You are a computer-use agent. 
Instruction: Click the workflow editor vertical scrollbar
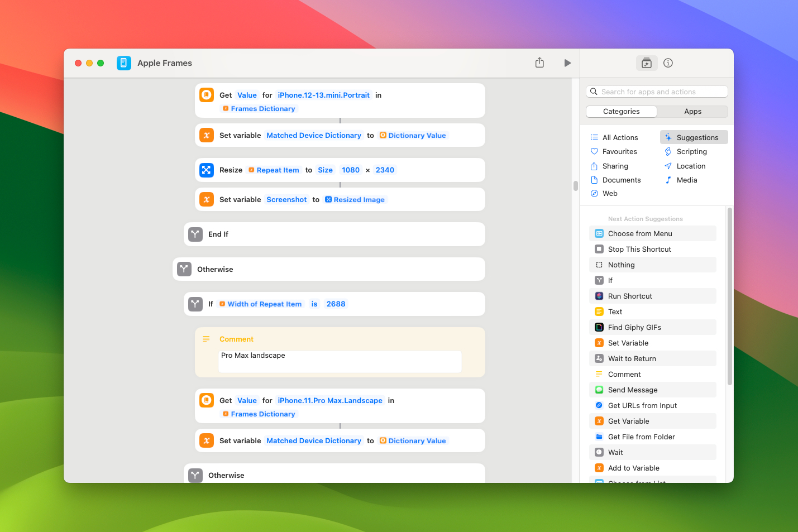pos(576,186)
